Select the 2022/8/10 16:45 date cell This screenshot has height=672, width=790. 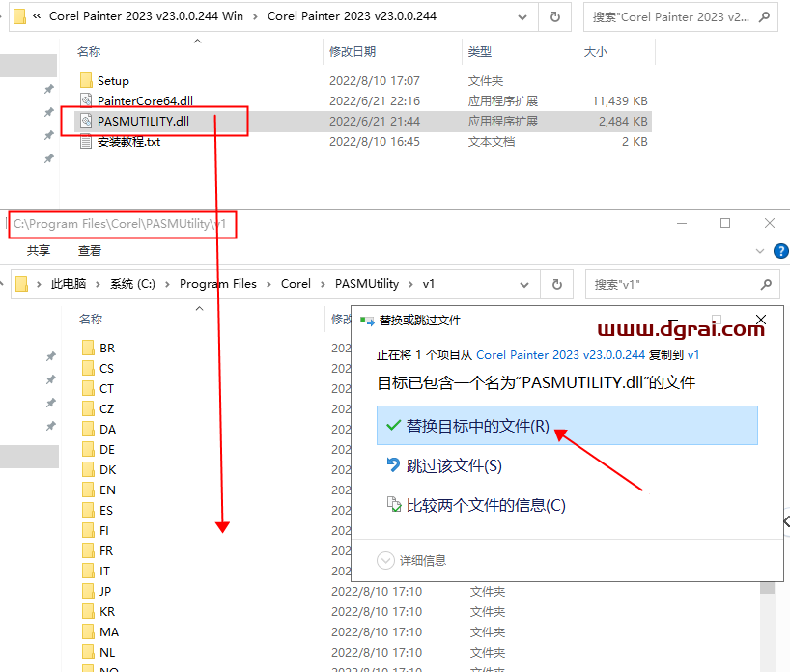pyautogui.click(x=375, y=142)
